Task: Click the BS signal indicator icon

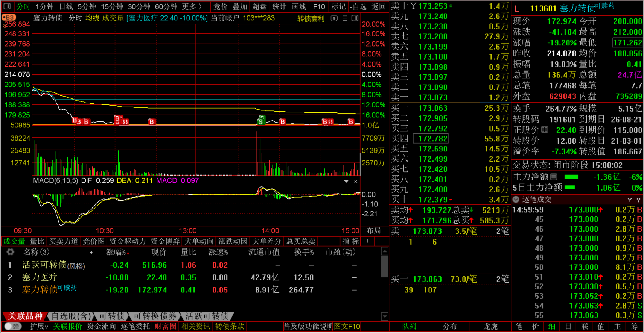Action: point(9,18)
